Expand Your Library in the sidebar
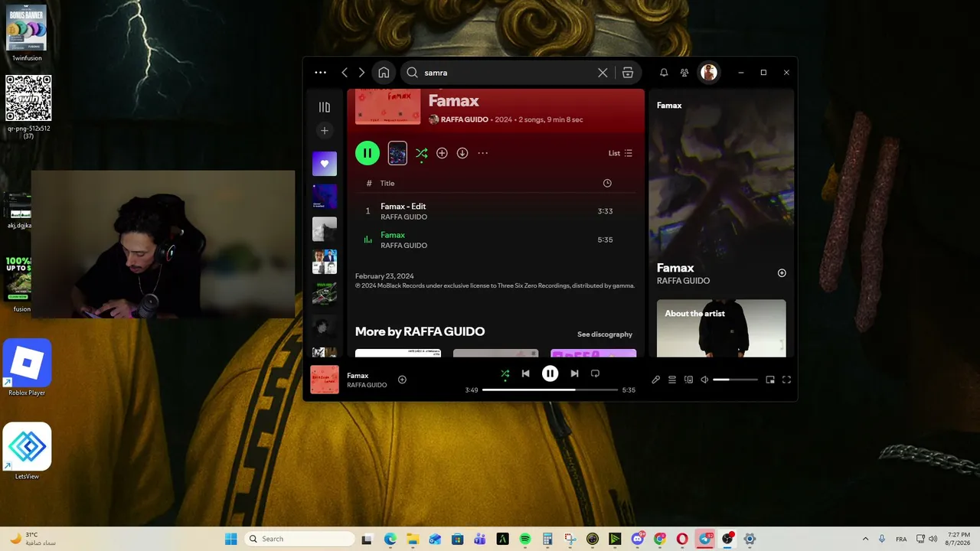Image resolution: width=980 pixels, height=551 pixels. click(325, 107)
